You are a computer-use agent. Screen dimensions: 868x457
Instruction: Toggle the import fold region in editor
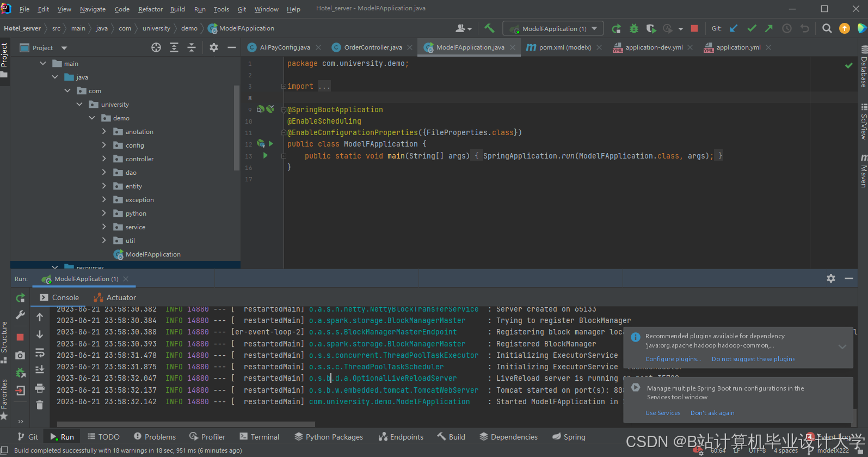tap(284, 87)
